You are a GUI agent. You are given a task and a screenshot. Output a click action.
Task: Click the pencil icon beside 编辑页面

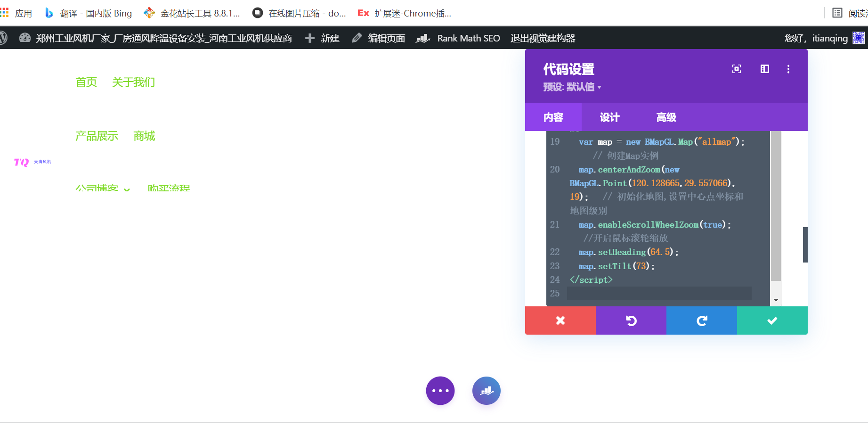[357, 38]
